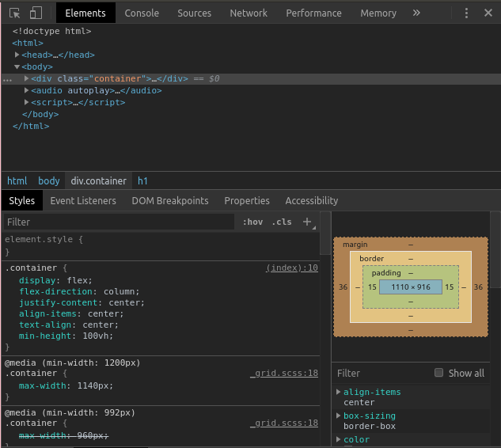Viewport: 501px width, 448px height.
Task: Open the Event Listeners tab
Action: tap(83, 201)
